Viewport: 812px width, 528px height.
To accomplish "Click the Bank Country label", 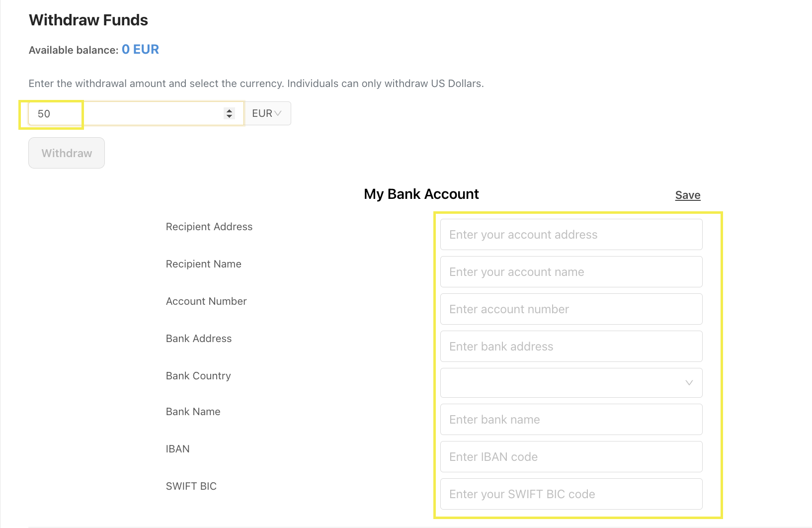I will pos(198,376).
